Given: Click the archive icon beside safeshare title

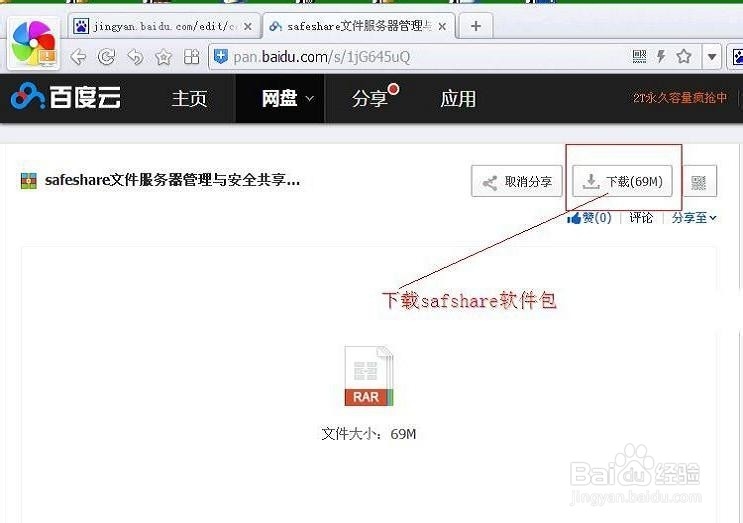Looking at the screenshot, I should [28, 180].
